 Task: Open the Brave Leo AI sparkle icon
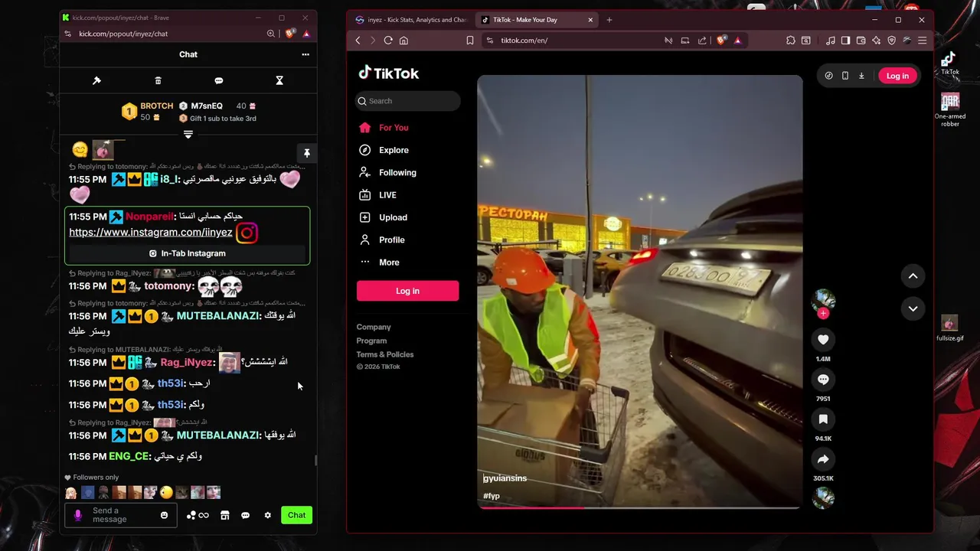(x=877, y=41)
